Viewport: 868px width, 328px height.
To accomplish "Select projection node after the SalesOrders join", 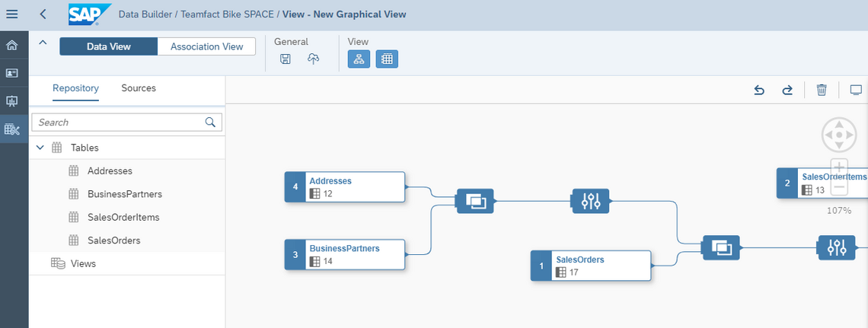I will coord(837,247).
